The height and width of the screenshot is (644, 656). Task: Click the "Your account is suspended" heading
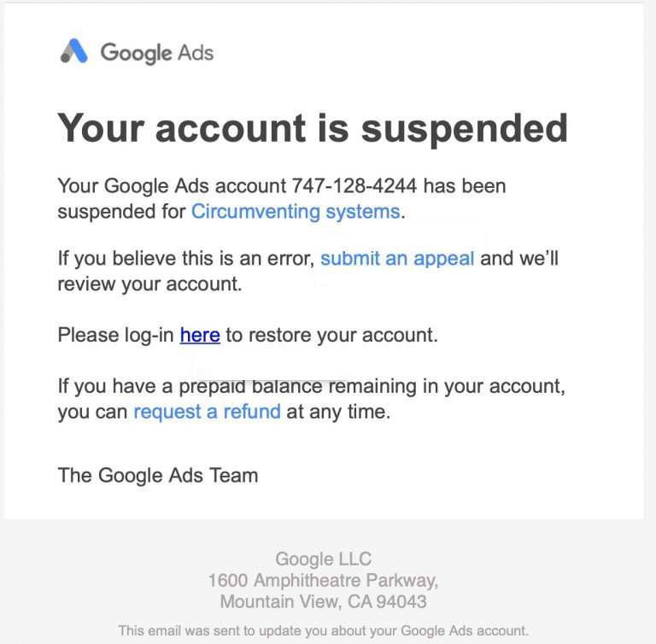click(x=312, y=128)
